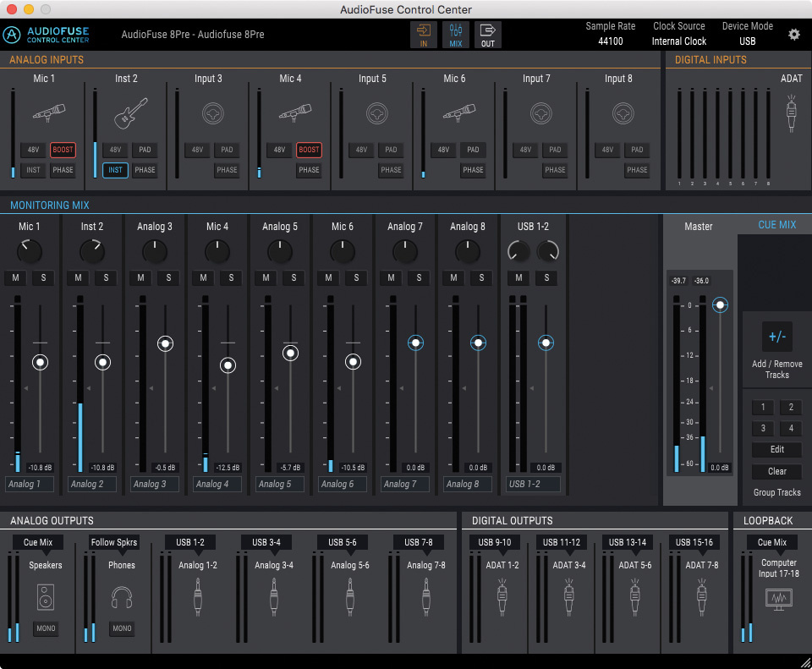Disable BOOST on Mic 4

click(x=309, y=150)
